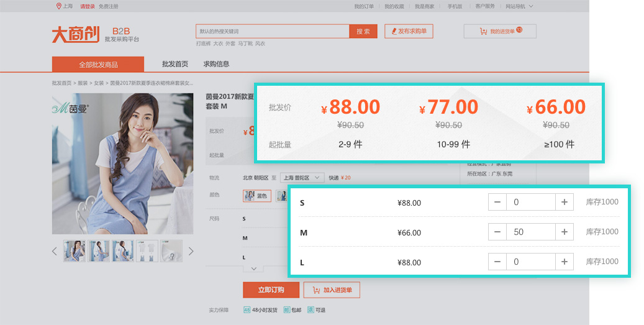This screenshot has width=644, height=325.
Task: Search hot keyword 马丁靴
Action: (x=245, y=43)
